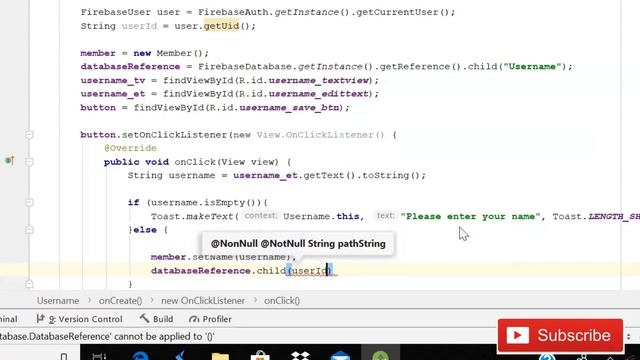This screenshot has width=640, height=360.
Task: Click the greyed userId variable declaration
Action: tap(139, 26)
